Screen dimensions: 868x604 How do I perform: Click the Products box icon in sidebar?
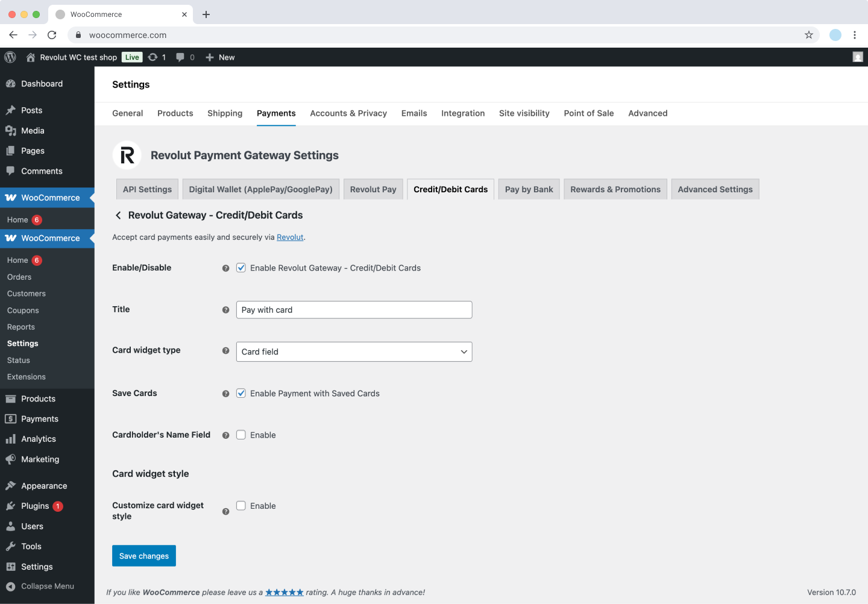[x=10, y=399]
